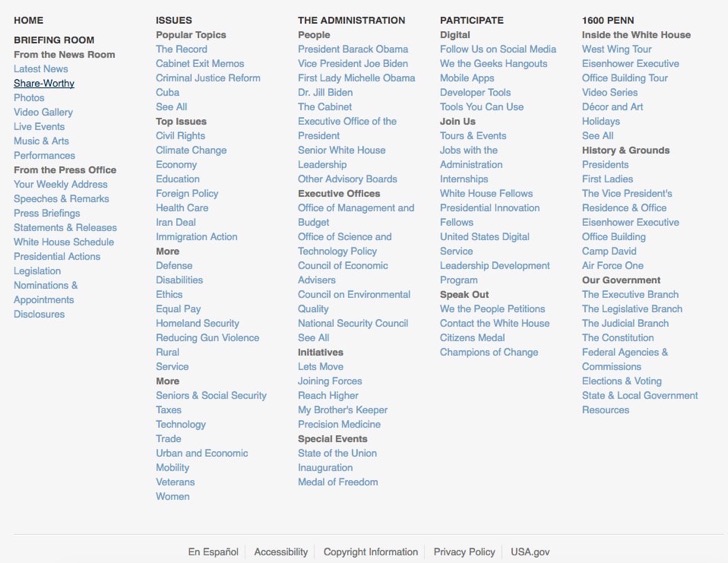The image size is (728, 563).
Task: Follow Us on Social Media link
Action: (x=498, y=49)
